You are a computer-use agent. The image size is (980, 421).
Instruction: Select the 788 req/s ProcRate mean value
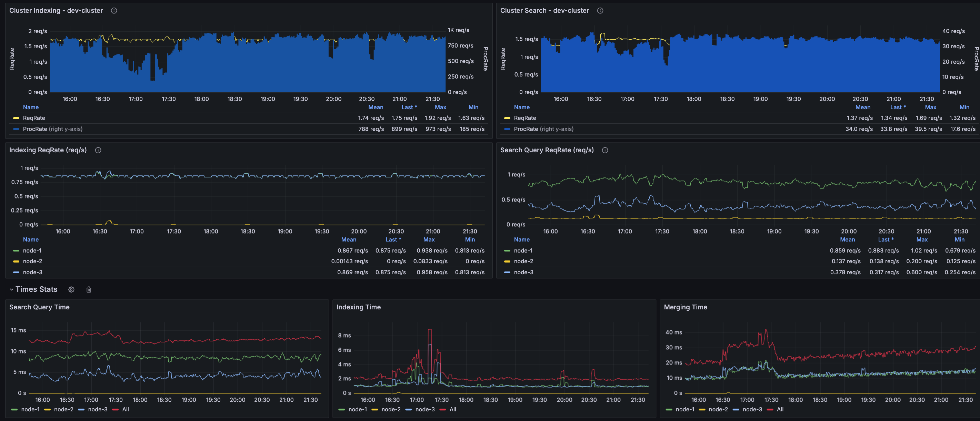tap(371, 129)
